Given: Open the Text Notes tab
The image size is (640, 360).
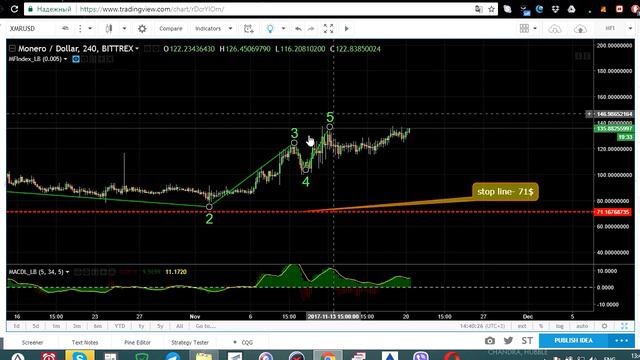Looking at the screenshot, I should tap(85, 342).
